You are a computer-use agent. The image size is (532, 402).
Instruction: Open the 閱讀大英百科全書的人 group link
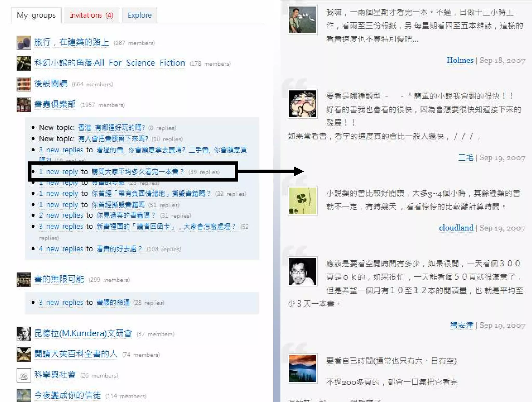coord(76,354)
